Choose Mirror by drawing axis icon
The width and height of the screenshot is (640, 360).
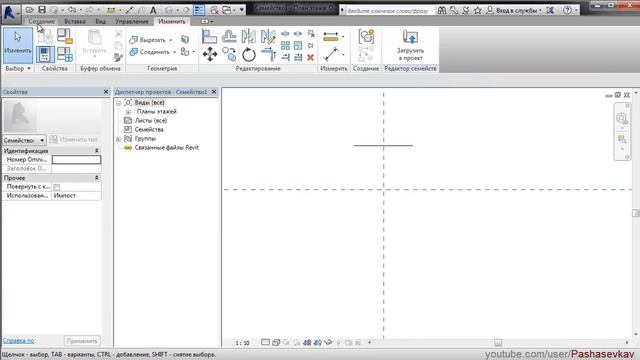[268, 37]
